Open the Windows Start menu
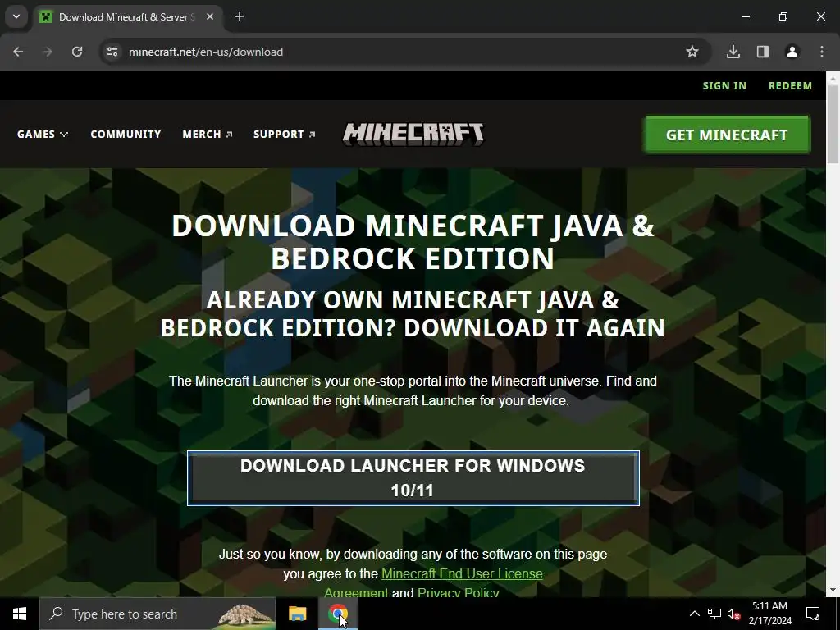The image size is (840, 630). [x=20, y=614]
